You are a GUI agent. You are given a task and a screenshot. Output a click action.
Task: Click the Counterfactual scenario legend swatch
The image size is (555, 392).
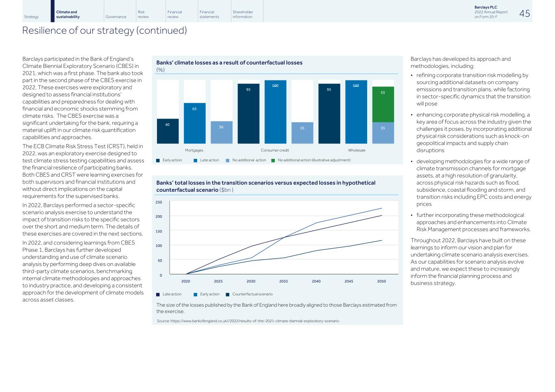pyautogui.click(x=228, y=295)
